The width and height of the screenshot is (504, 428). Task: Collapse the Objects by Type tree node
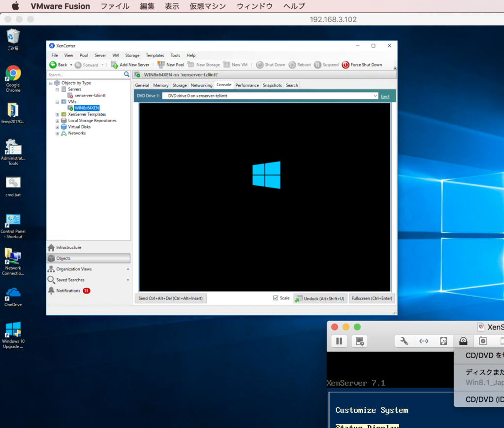51,83
